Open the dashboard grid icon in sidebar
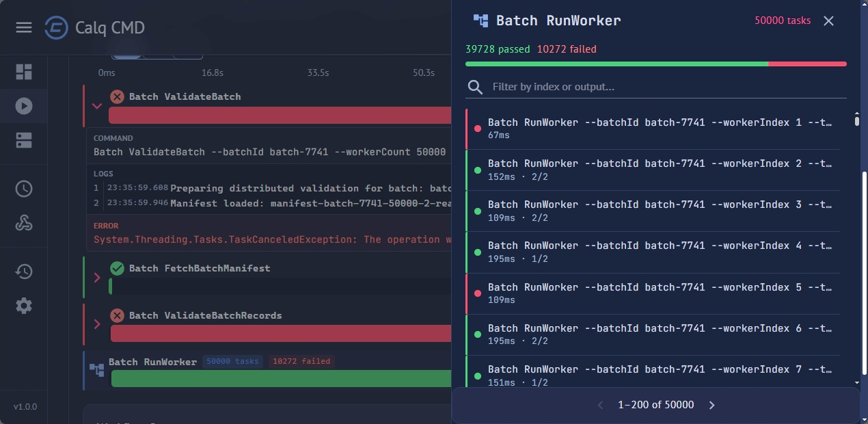The width and height of the screenshot is (868, 424). (x=24, y=72)
